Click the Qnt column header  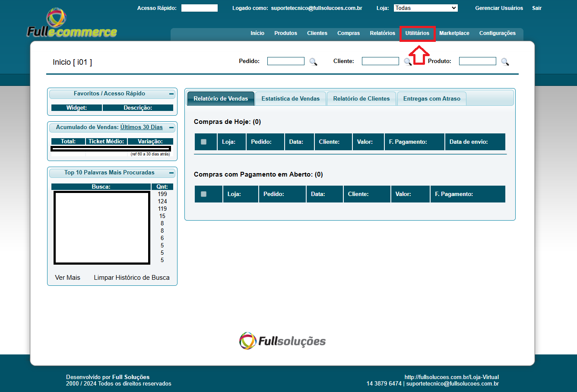pos(162,187)
